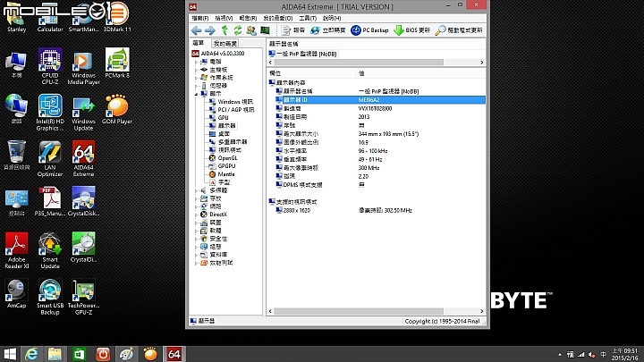Refresh the page with green circular arrows
Screen dimensions: 644x362
238,30
